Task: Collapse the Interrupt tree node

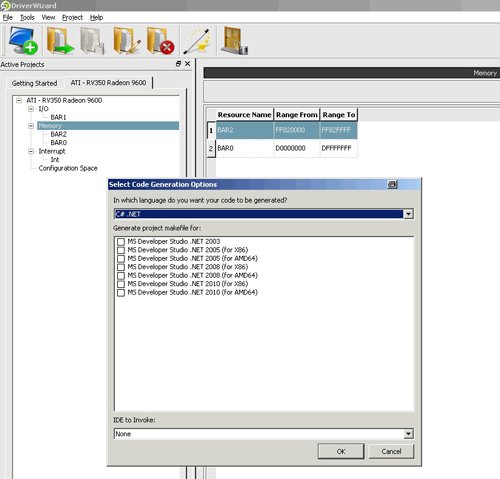Action: (x=31, y=151)
